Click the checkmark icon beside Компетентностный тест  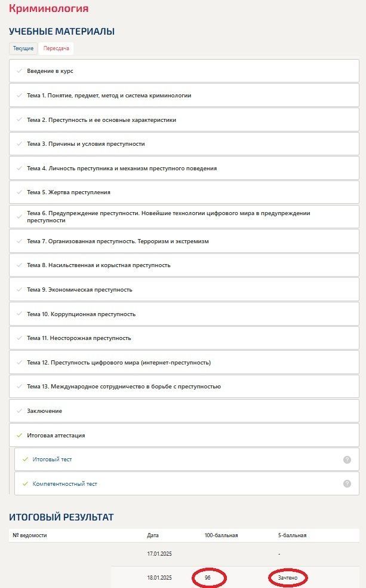pos(26,484)
